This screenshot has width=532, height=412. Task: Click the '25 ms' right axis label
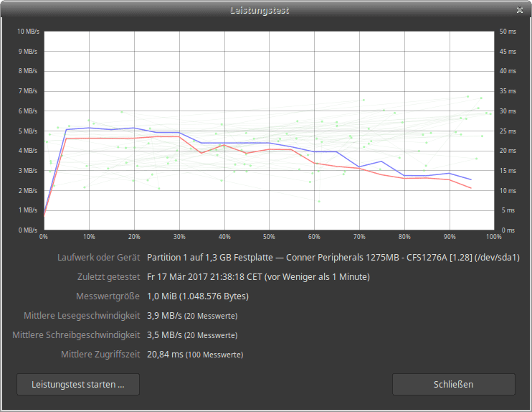click(508, 131)
